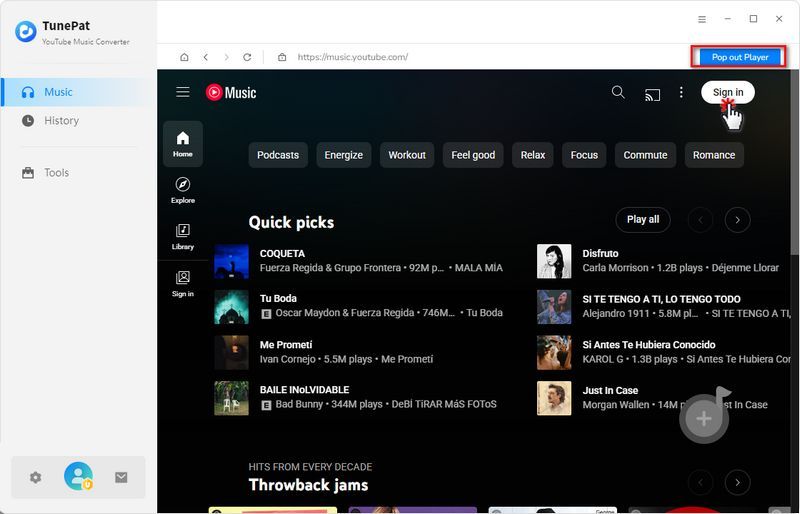Click the browser home icon
The image size is (800, 514).
tap(184, 57)
